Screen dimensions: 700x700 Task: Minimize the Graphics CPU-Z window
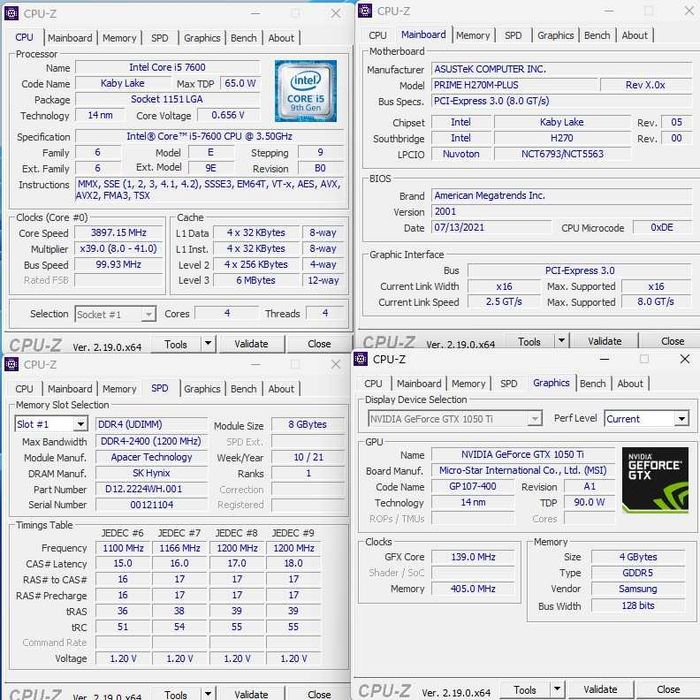point(604,359)
